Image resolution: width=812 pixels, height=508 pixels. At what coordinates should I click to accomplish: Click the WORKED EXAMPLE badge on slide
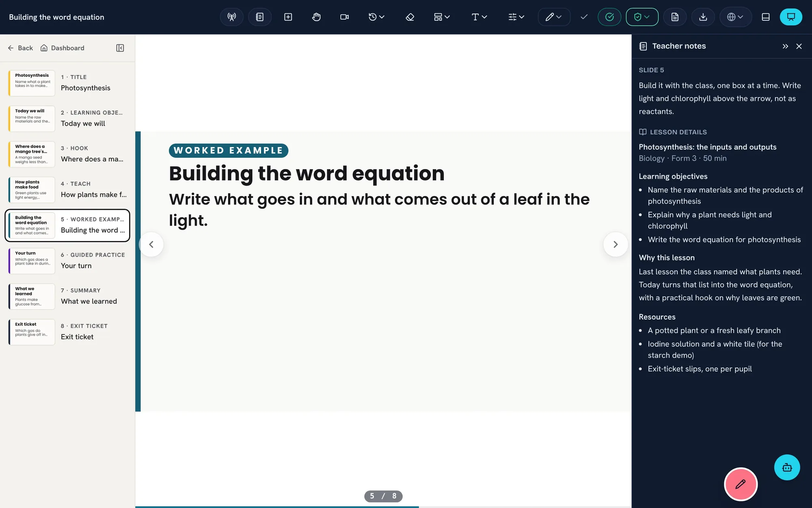(229, 150)
